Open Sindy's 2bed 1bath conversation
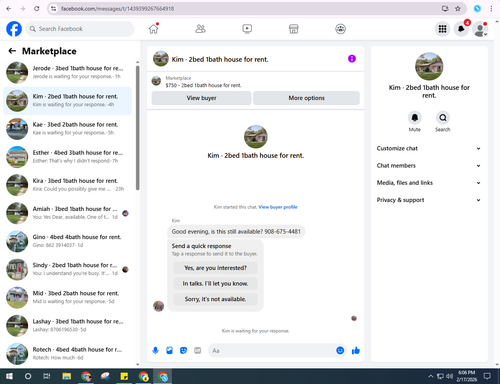500x384 pixels. pos(67,269)
